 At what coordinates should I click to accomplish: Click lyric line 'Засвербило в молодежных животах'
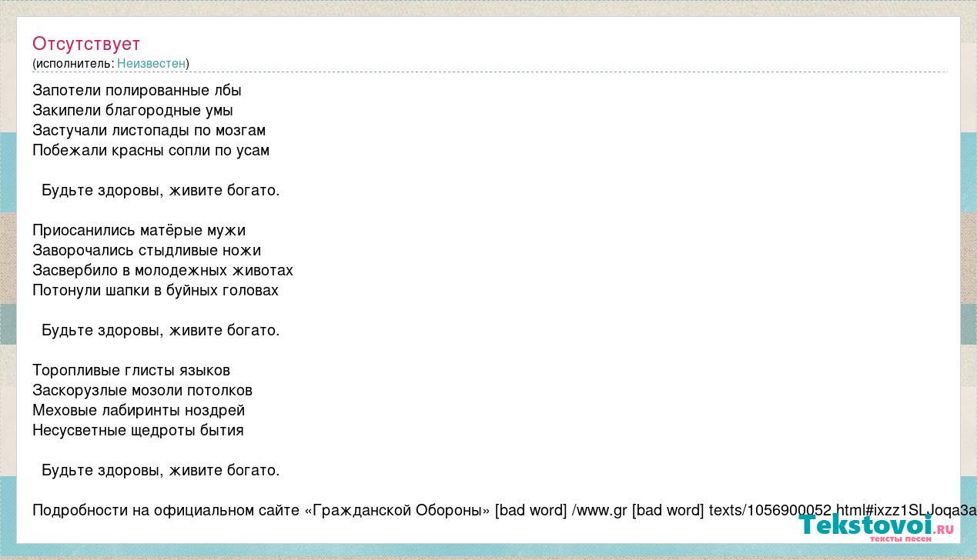coord(162,271)
